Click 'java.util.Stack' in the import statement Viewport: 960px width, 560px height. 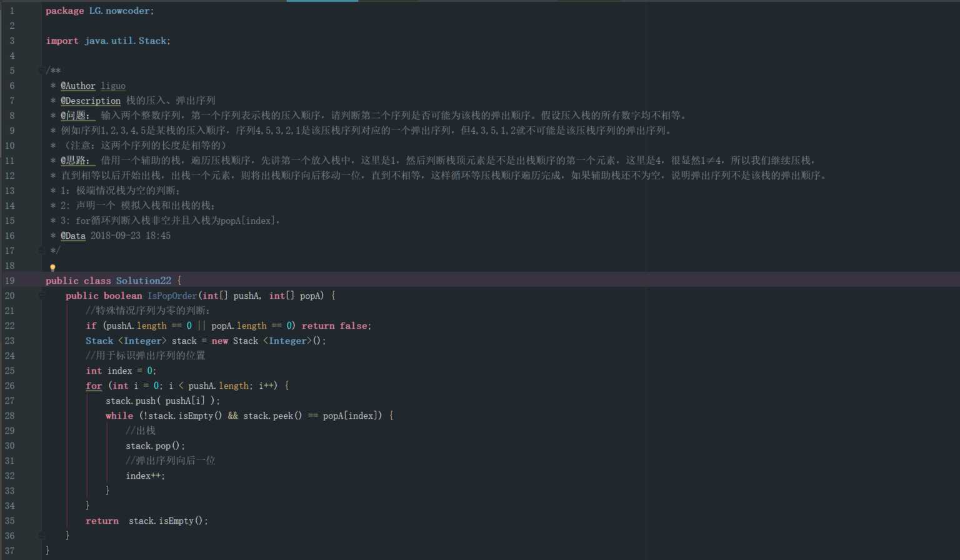125,41
